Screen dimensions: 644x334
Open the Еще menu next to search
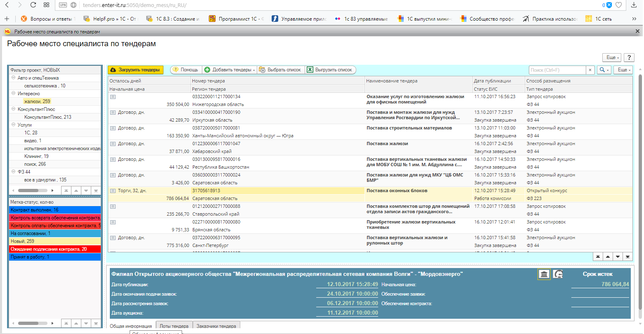[623, 70]
